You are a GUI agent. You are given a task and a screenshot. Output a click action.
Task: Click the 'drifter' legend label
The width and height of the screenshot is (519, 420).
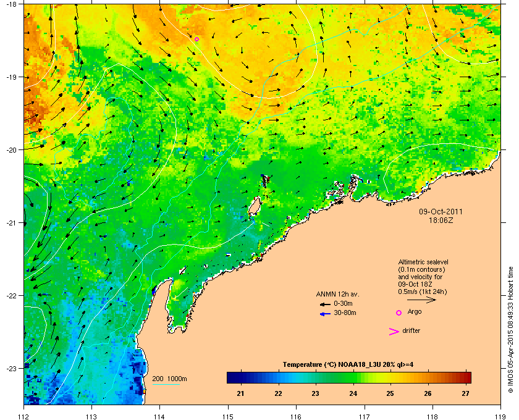(x=411, y=330)
